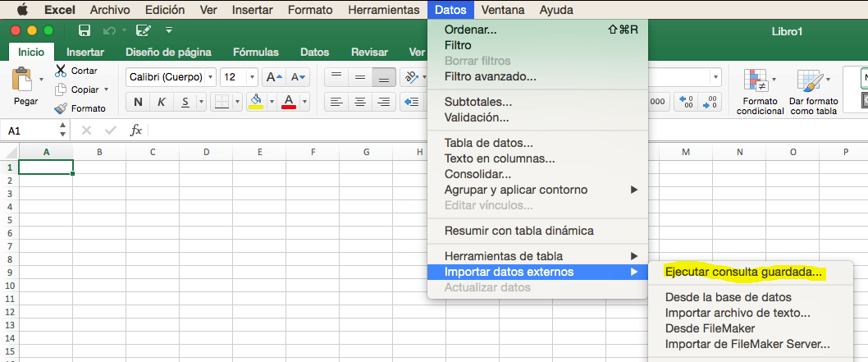Toggle bold N formatting button
This screenshot has width=868, height=362.
tap(138, 102)
